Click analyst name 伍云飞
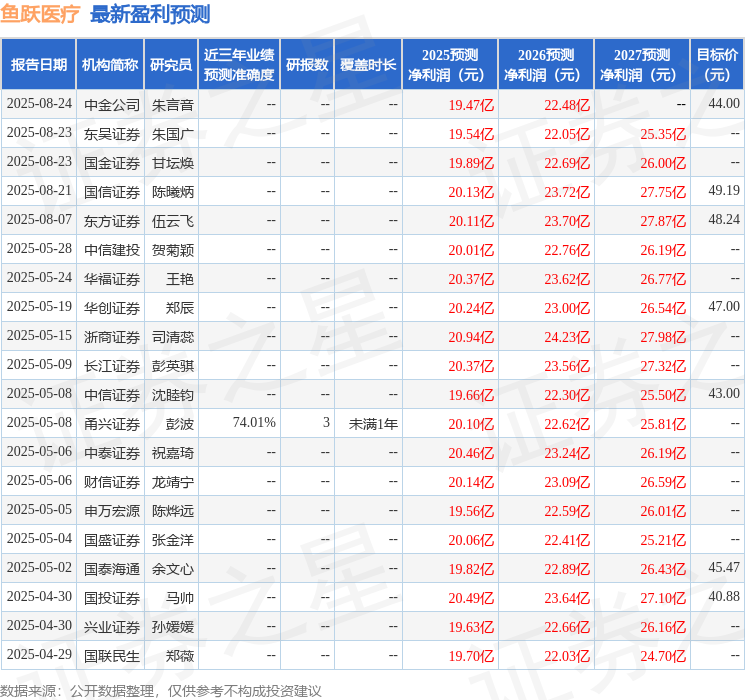This screenshot has width=745, height=700. 173,221
